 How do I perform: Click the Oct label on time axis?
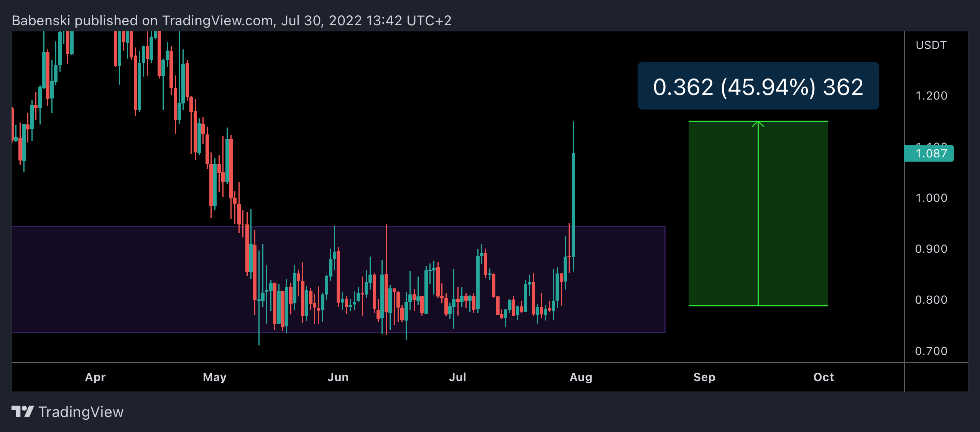click(824, 377)
